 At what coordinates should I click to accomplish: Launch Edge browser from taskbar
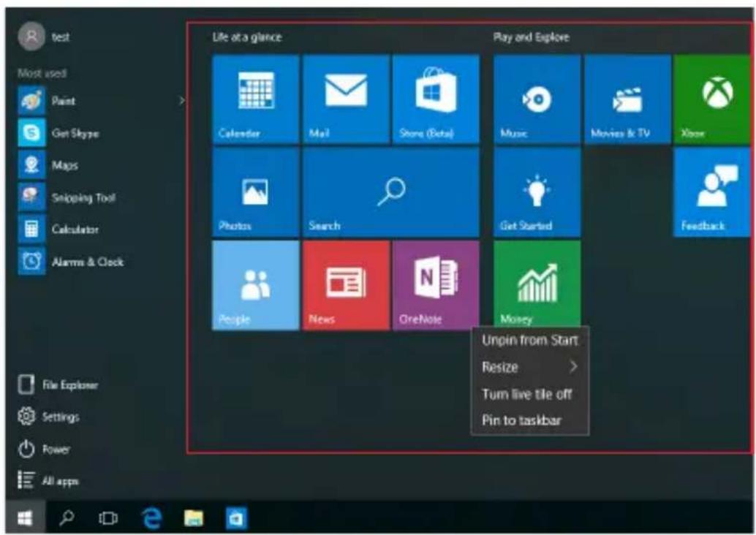tap(151, 517)
